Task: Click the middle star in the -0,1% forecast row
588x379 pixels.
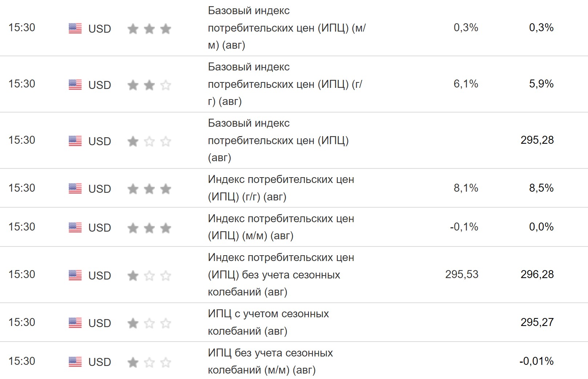Action: coord(149,228)
